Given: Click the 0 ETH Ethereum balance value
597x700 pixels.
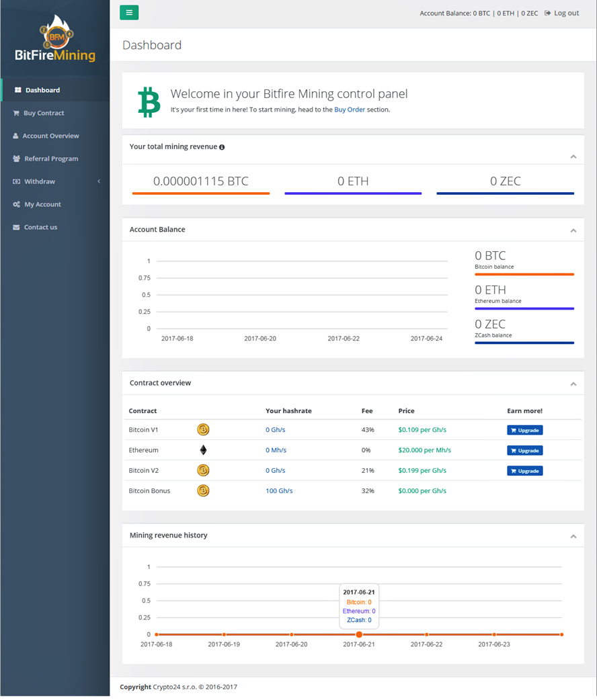Looking at the screenshot, I should 490,290.
